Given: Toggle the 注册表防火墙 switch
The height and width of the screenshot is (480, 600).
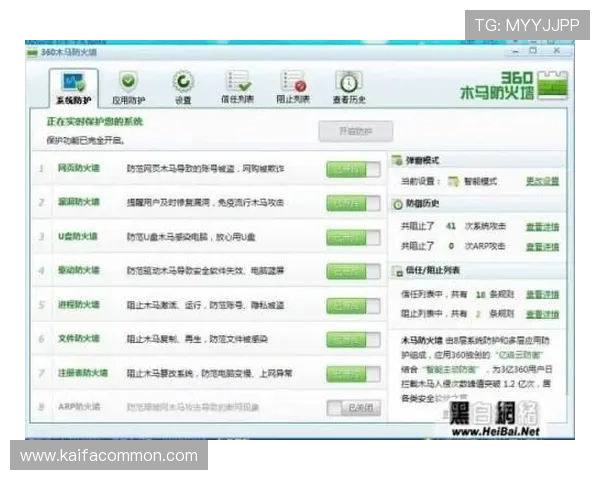Looking at the screenshot, I should pos(353,374).
